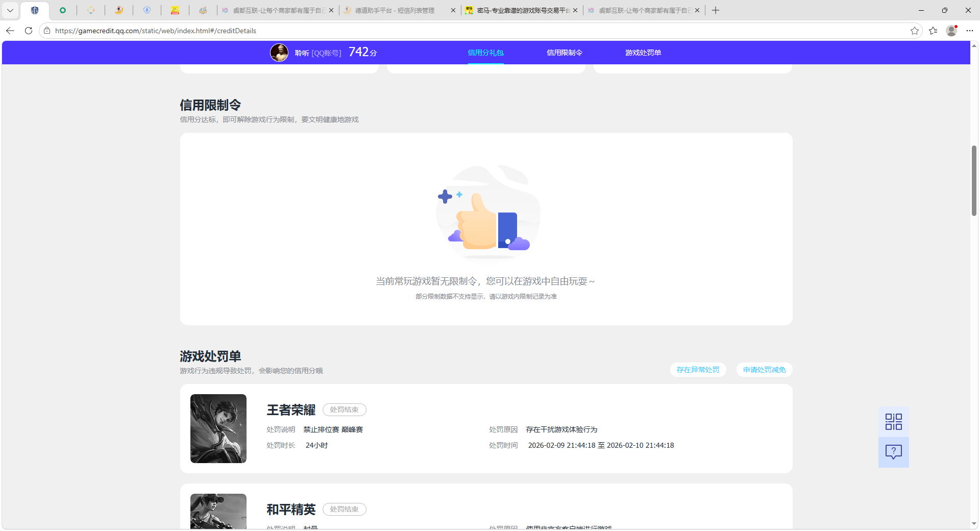Open the pinned yellow square tab

pyautogui.click(x=175, y=10)
